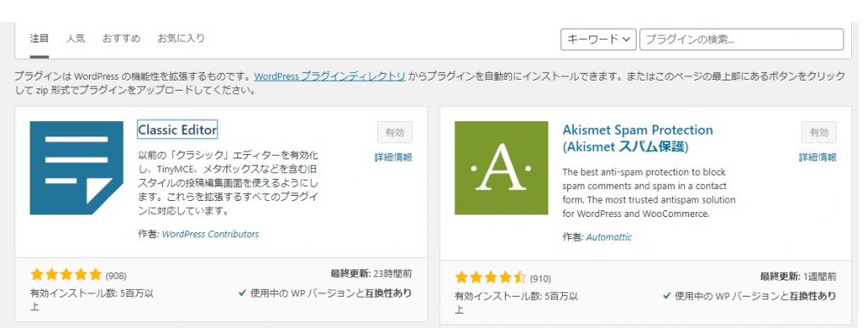Open 詳細情報 for Classic Editor
868x328 pixels.
393,158
